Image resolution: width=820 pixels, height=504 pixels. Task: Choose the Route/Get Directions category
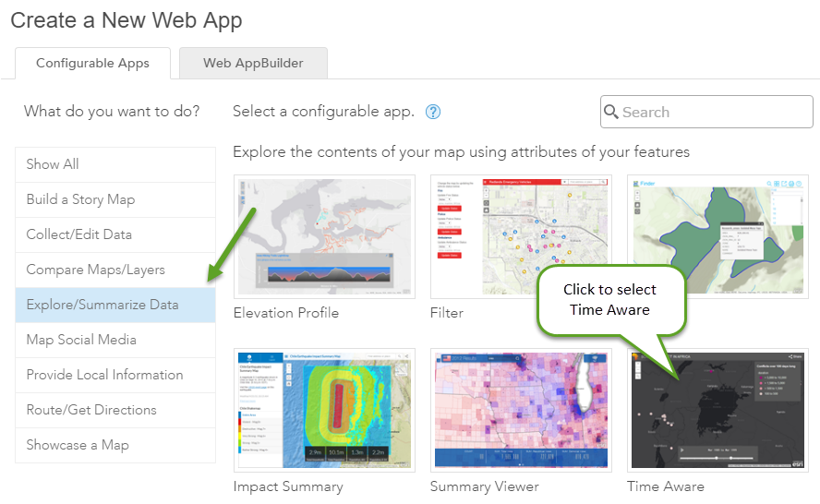tap(115, 410)
